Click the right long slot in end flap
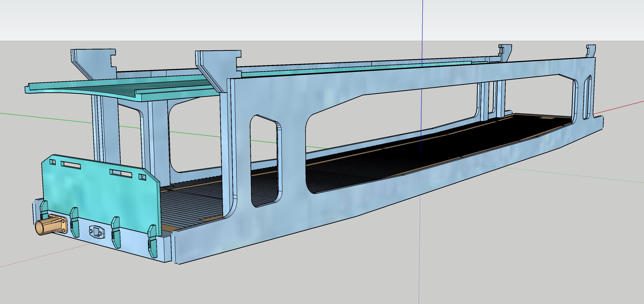Screen dimensions: 644x304 click(x=121, y=173)
